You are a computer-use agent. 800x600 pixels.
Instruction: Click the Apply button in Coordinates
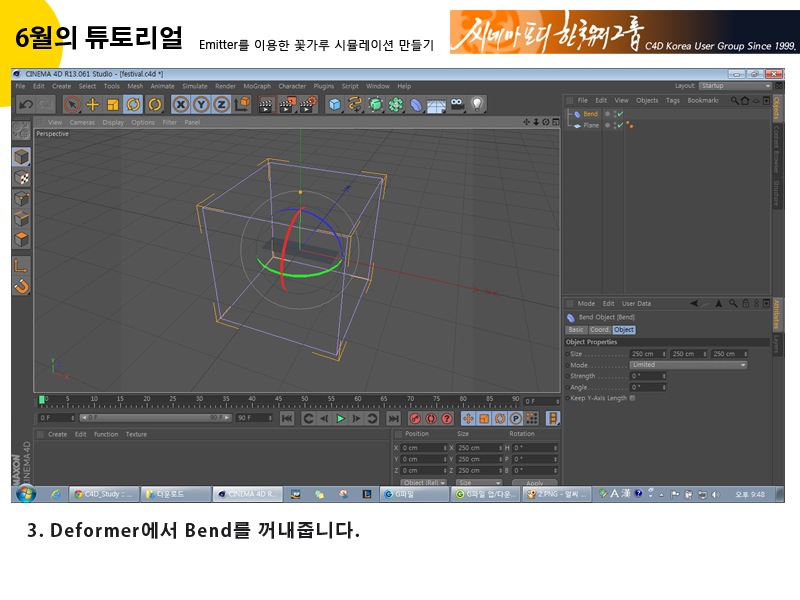pos(534,483)
